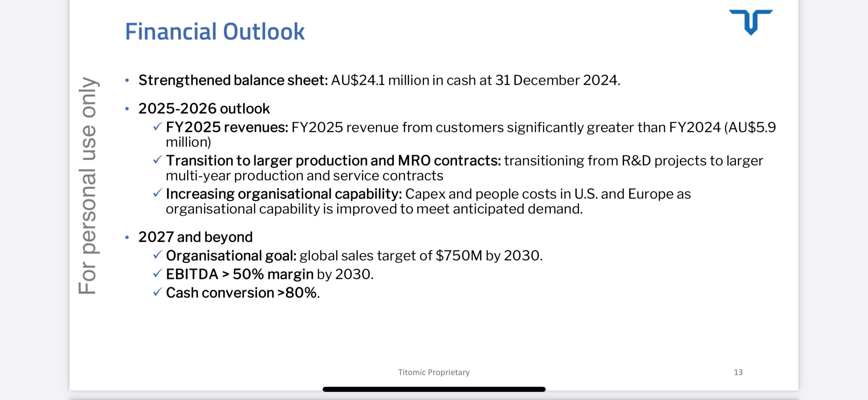Tap the '2027 and beyond' heading
The height and width of the screenshot is (400, 868).
coord(195,237)
